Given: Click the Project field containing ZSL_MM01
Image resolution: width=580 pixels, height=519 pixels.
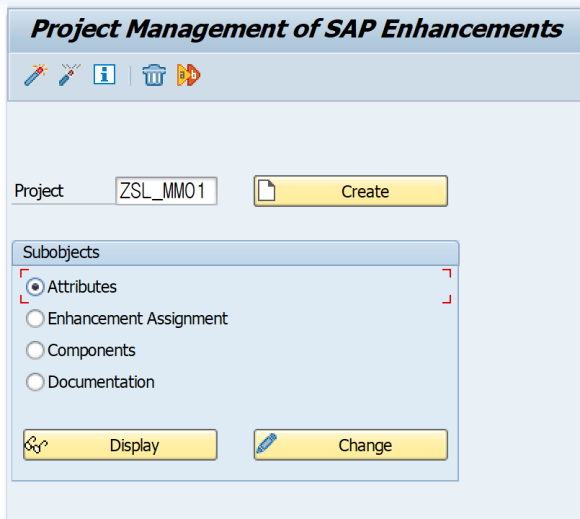Looking at the screenshot, I should tap(166, 191).
